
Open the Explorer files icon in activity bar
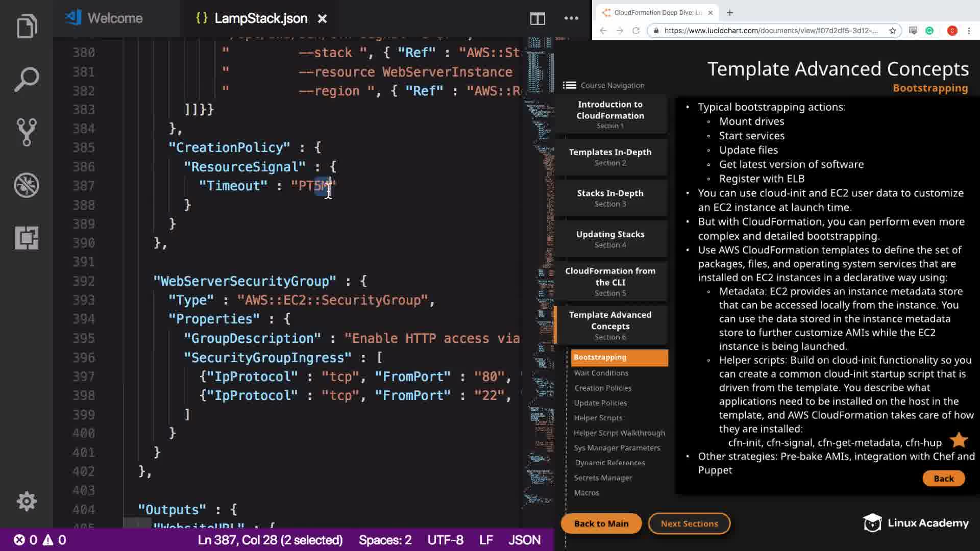click(x=27, y=27)
